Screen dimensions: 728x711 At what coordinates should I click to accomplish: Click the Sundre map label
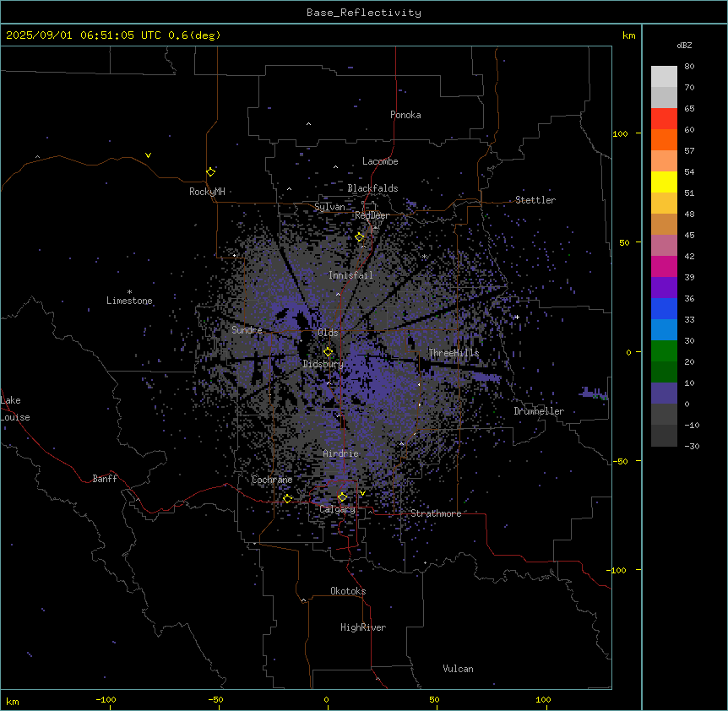click(x=247, y=330)
